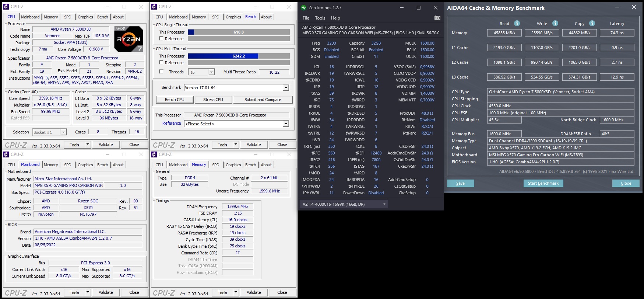Switch to Bench tab in Memory window

251,165
